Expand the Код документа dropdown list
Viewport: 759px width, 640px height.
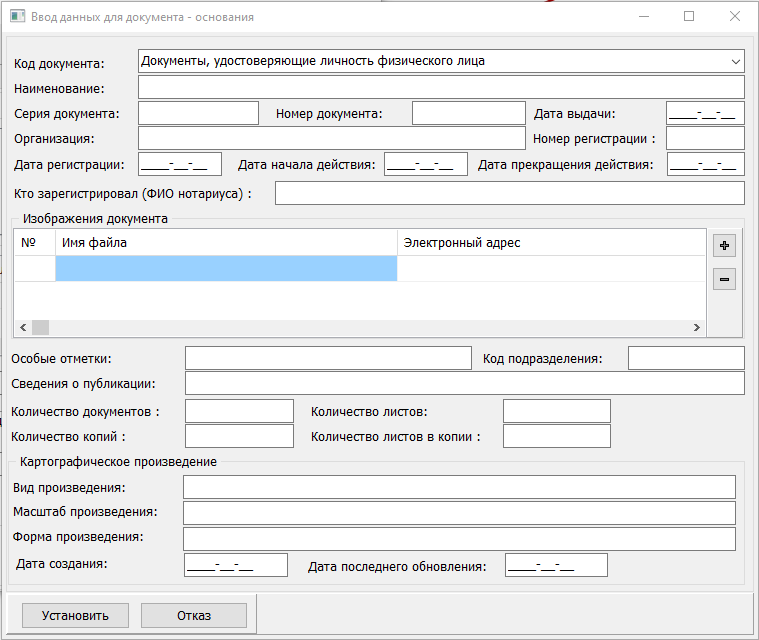coord(736,61)
